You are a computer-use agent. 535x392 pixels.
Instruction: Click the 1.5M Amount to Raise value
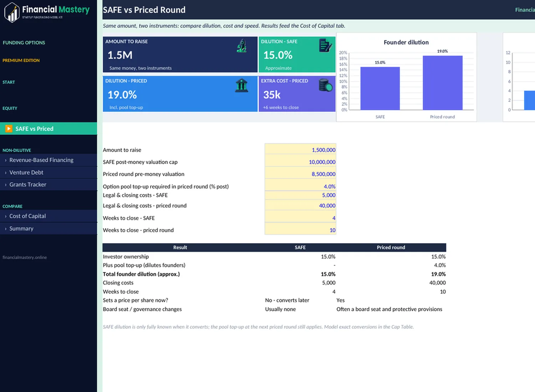pyautogui.click(x=120, y=55)
